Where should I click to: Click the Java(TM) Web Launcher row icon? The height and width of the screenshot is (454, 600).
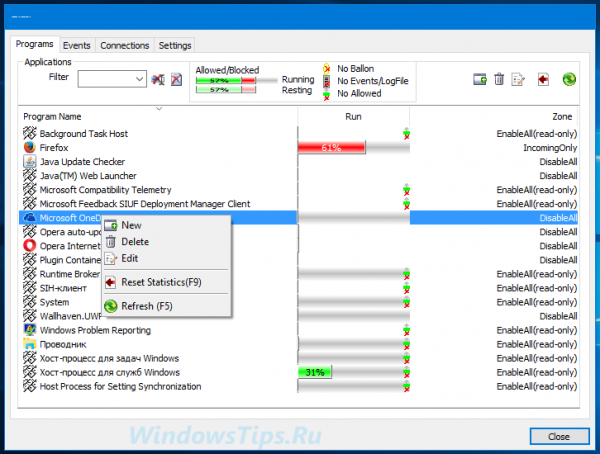[29, 175]
